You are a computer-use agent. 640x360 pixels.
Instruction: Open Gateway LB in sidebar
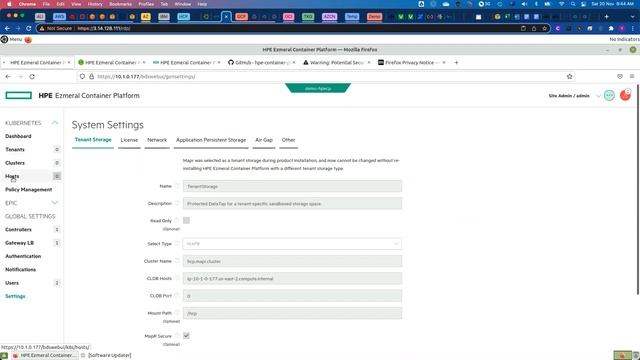pyautogui.click(x=19, y=243)
